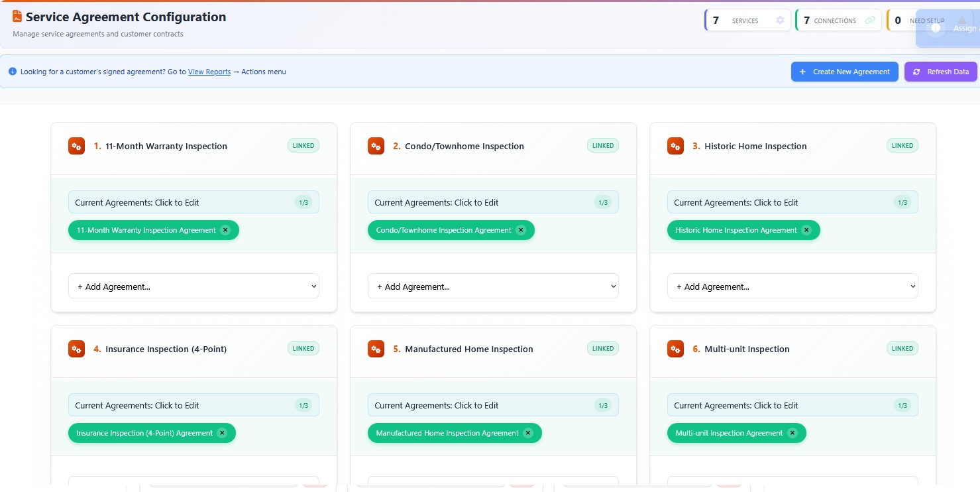Click gear icon beside Historic Home Inspection
The image size is (980, 492).
pyautogui.click(x=675, y=146)
